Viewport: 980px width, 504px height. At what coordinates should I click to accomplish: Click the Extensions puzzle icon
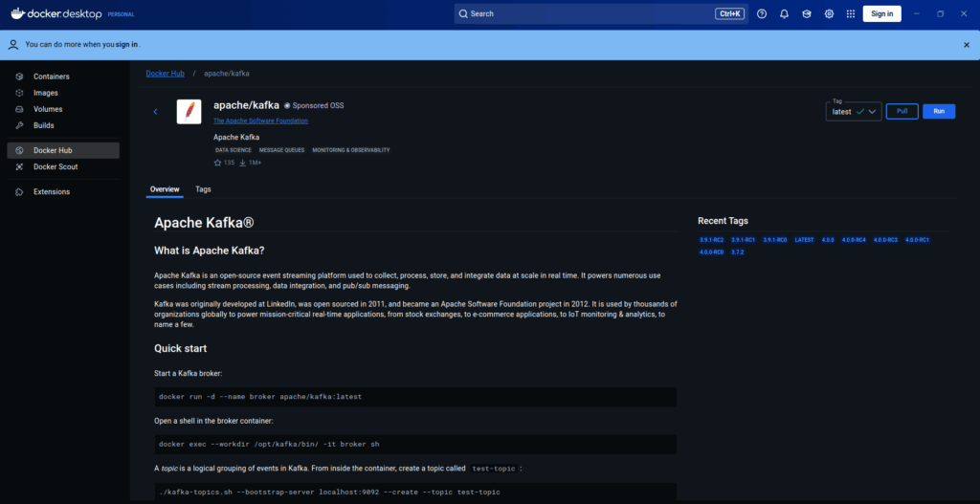click(x=19, y=191)
